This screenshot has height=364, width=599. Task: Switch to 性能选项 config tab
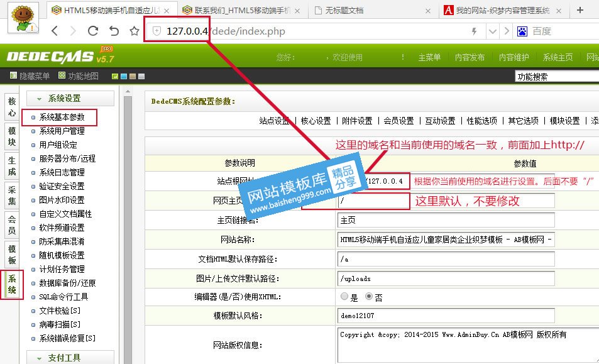pyautogui.click(x=482, y=121)
